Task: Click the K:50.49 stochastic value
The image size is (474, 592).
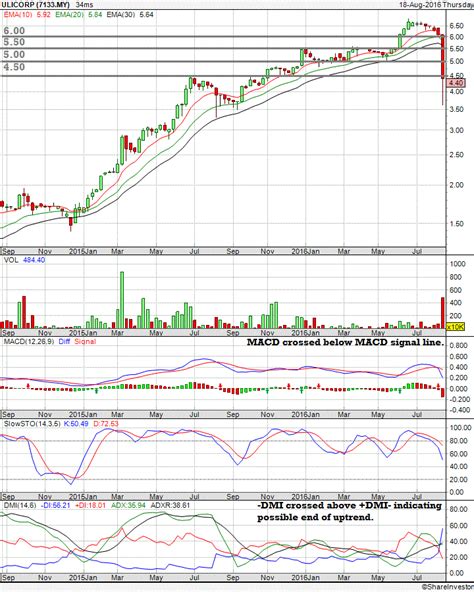Action: coord(76,424)
